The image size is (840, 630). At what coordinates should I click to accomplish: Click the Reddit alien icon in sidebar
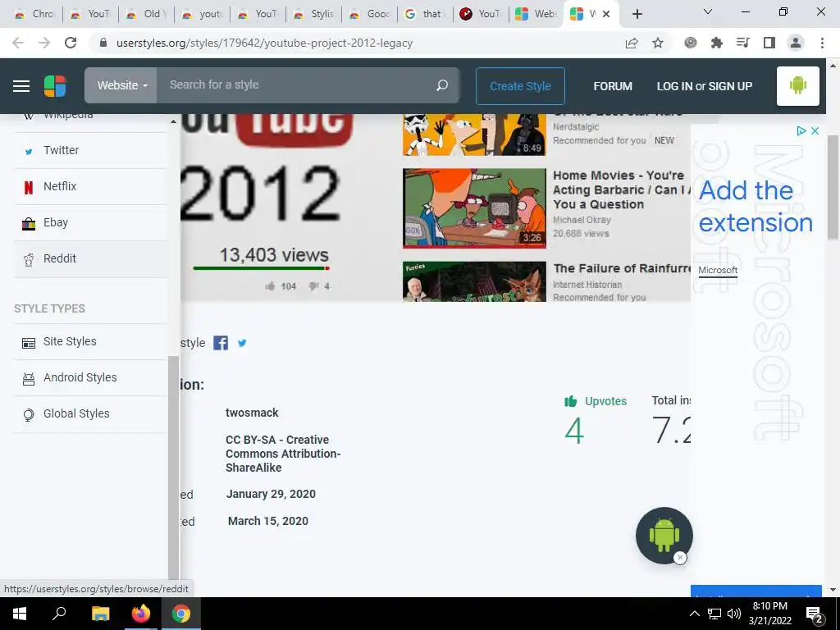click(29, 260)
